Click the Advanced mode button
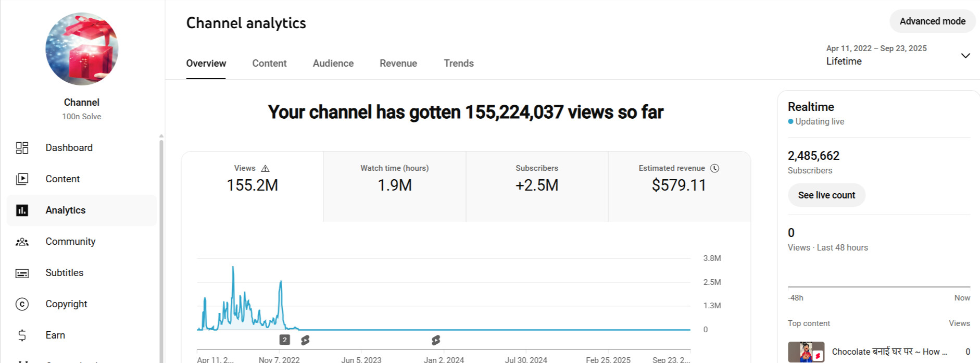This screenshot has height=363, width=980. pyautogui.click(x=932, y=21)
